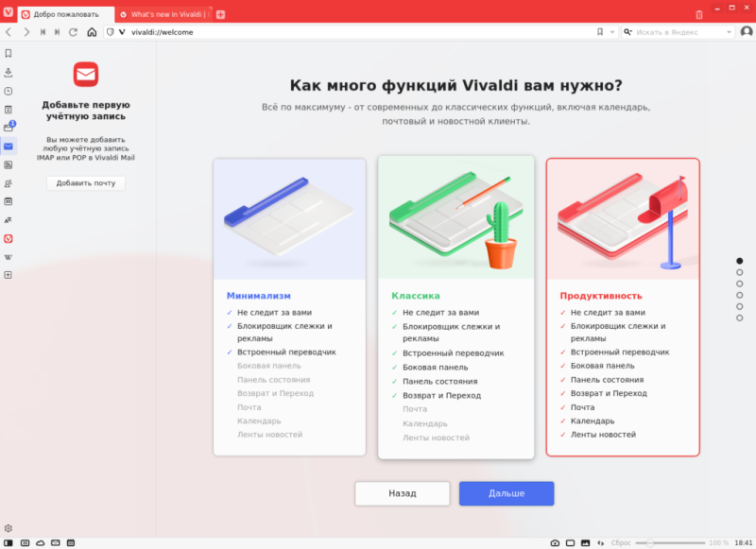756x549 pixels.
Task: Open page actions in status bar
Action: click(601, 542)
